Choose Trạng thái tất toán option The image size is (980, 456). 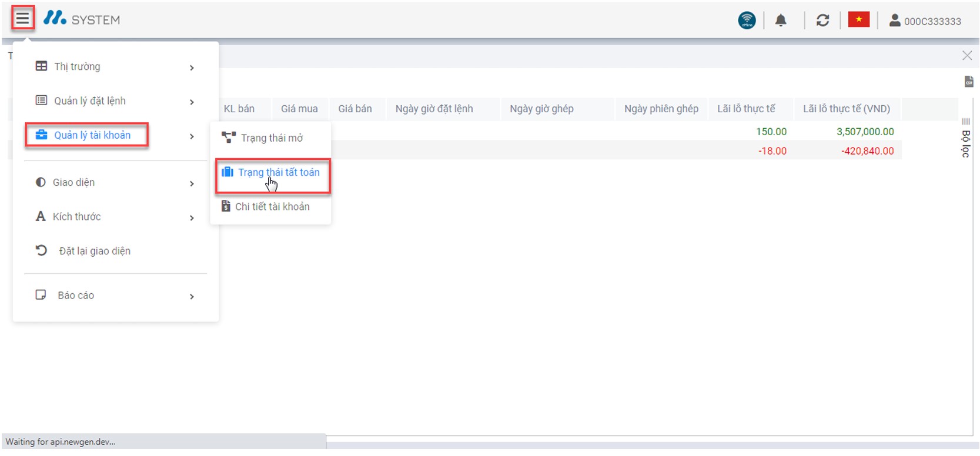278,173
